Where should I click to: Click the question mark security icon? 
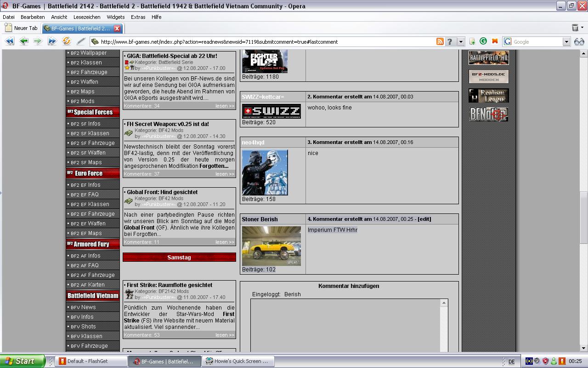(449, 41)
